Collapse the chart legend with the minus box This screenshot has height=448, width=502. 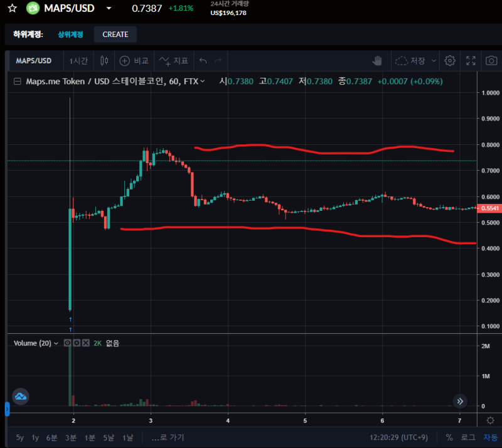coord(18,82)
